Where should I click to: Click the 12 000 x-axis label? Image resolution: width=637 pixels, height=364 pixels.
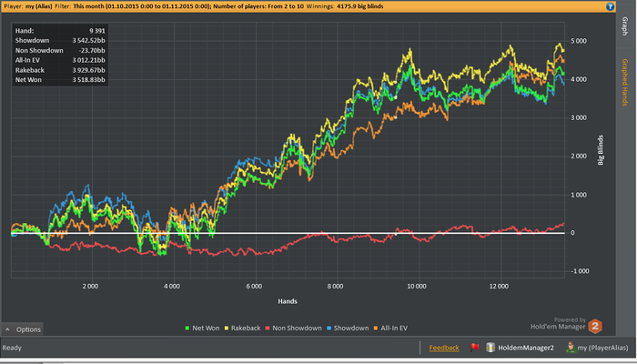coord(499,287)
